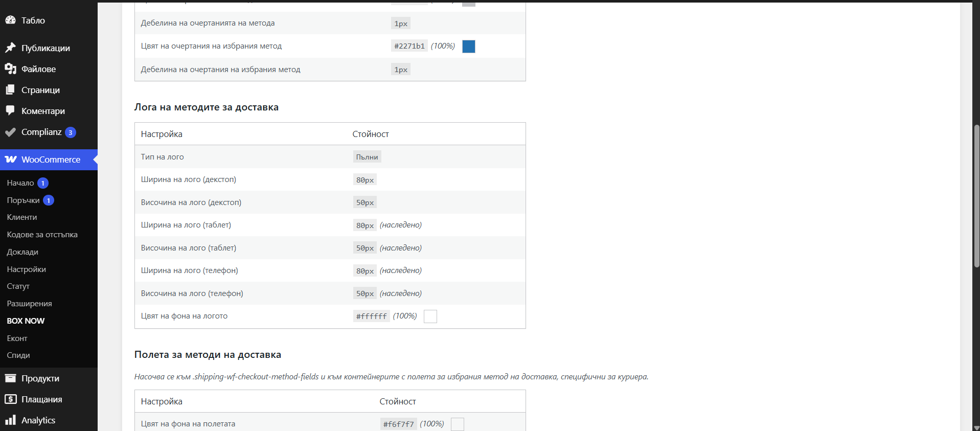This screenshot has height=431, width=980.
Task: Click the blue #2271b1 color swatch
Action: pos(469,46)
